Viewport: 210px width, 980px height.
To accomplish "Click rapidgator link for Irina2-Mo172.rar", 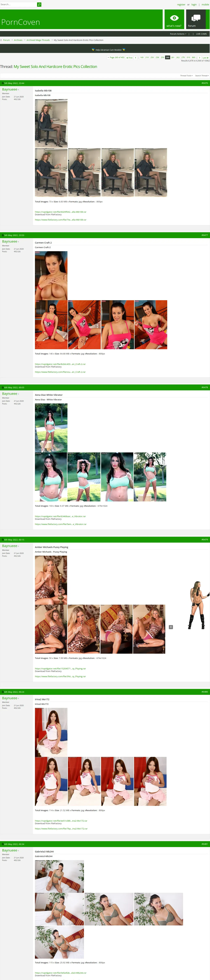I will pyautogui.click(x=61, y=821).
